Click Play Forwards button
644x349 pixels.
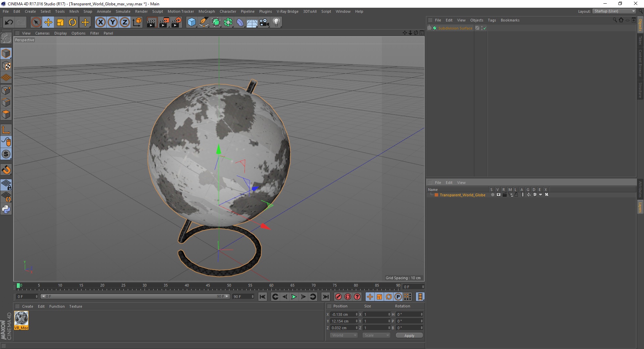(x=294, y=297)
